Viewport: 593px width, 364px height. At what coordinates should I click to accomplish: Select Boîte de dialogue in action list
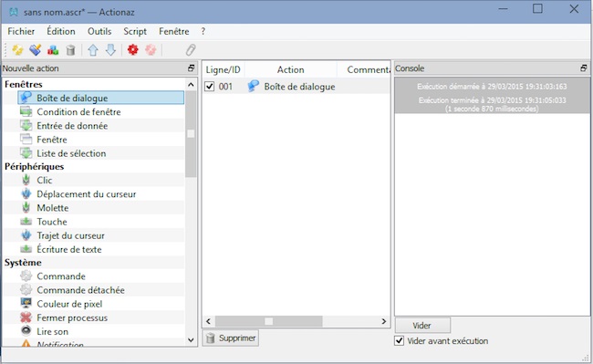pyautogui.click(x=101, y=98)
